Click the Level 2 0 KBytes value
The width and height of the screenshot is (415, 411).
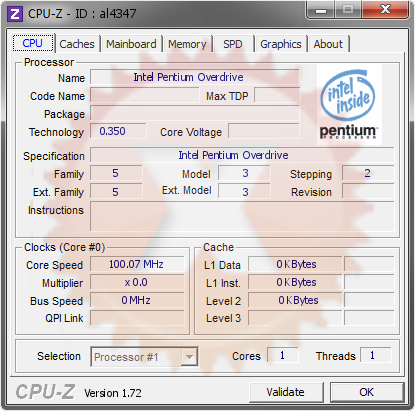(x=295, y=300)
